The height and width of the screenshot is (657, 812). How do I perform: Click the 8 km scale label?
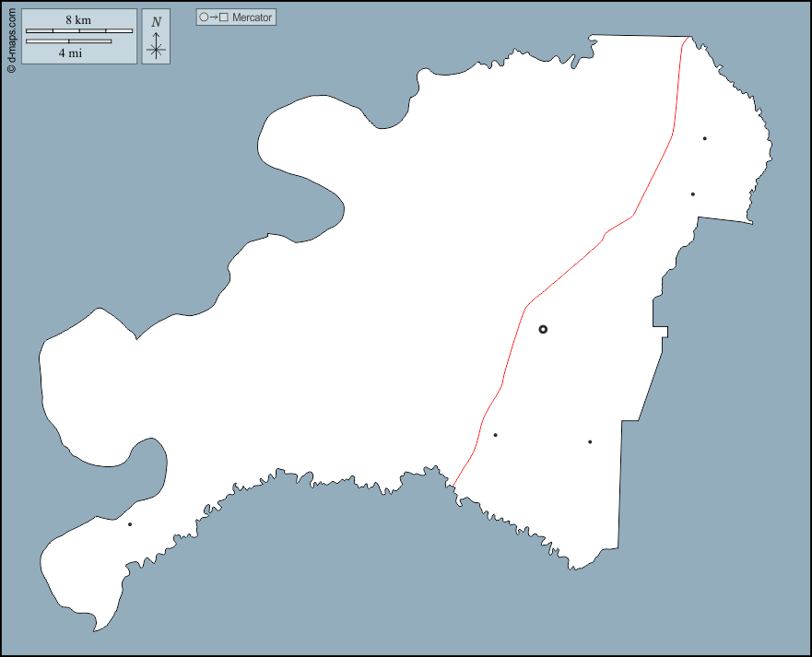point(78,19)
